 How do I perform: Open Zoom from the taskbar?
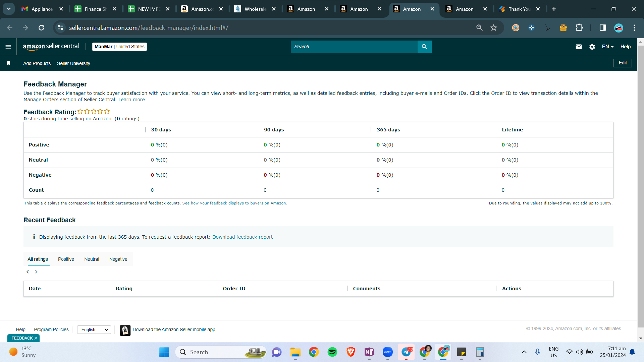point(387,352)
